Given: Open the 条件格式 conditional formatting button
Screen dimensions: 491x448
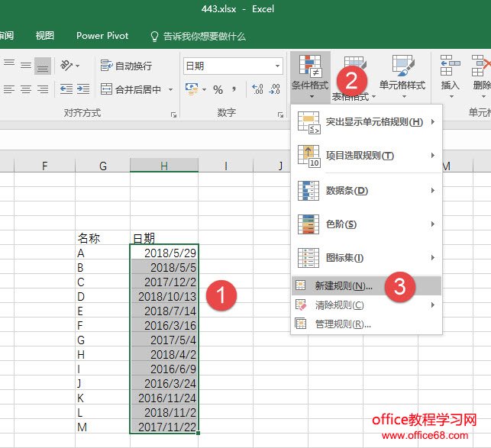Looking at the screenshot, I should point(309,76).
